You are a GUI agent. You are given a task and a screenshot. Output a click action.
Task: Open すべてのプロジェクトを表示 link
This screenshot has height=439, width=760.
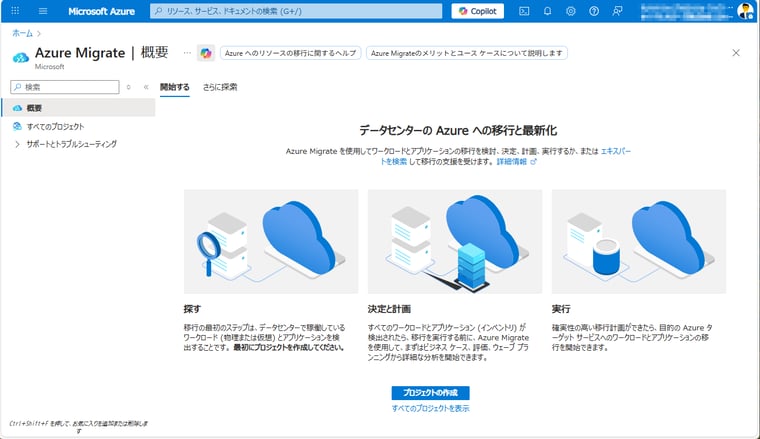pos(430,408)
